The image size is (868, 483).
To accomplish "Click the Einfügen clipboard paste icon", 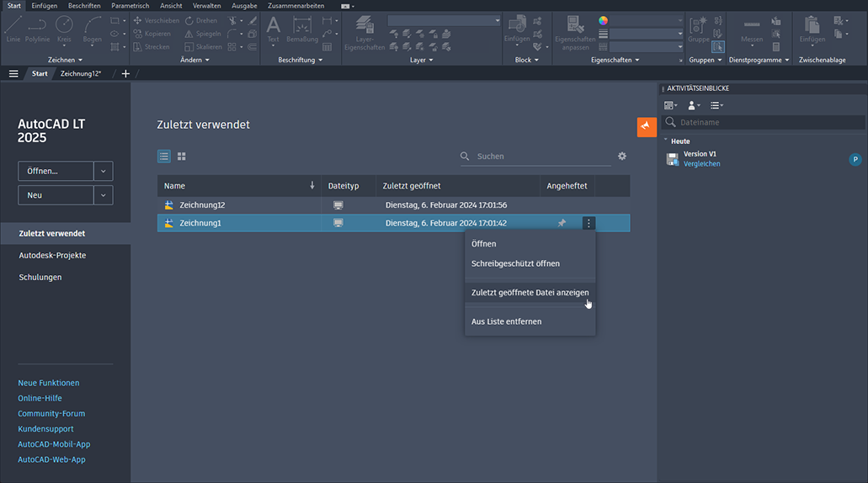I will pos(812,29).
